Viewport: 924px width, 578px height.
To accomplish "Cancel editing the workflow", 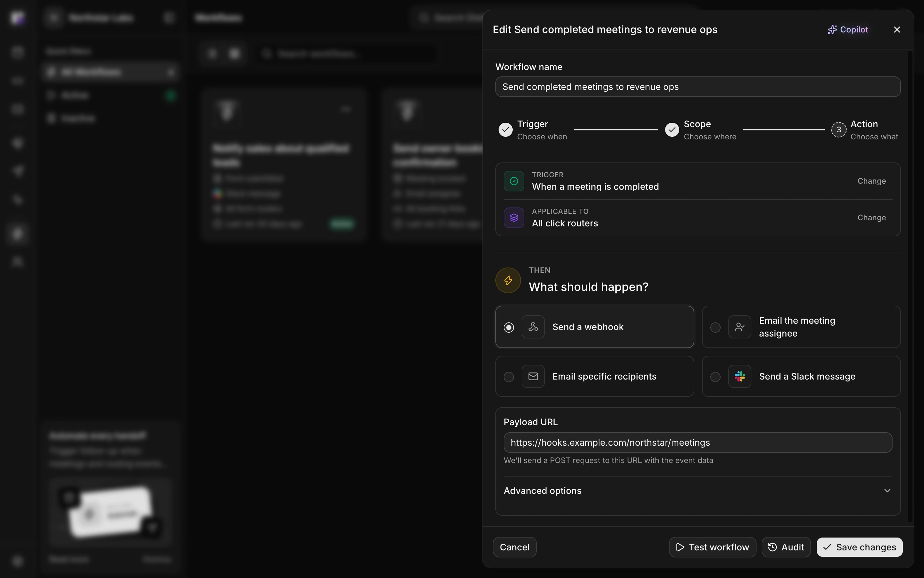I will point(514,547).
